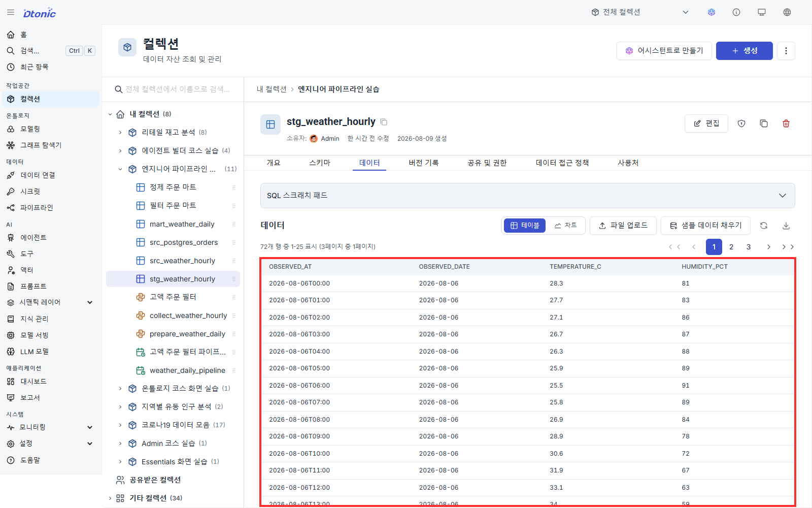
Task: Delete table with red trash icon
Action: (786, 123)
